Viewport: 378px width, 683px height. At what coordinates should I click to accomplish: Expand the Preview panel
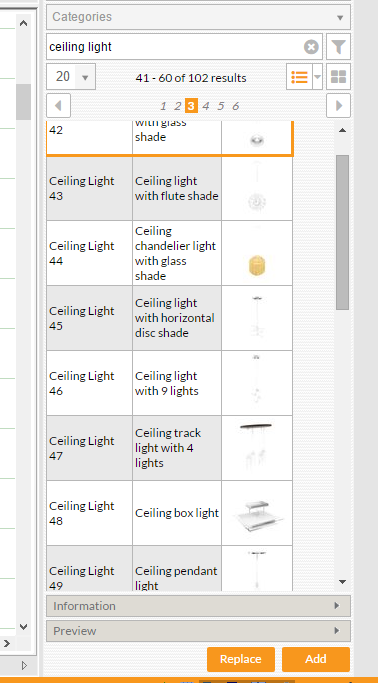point(199,631)
